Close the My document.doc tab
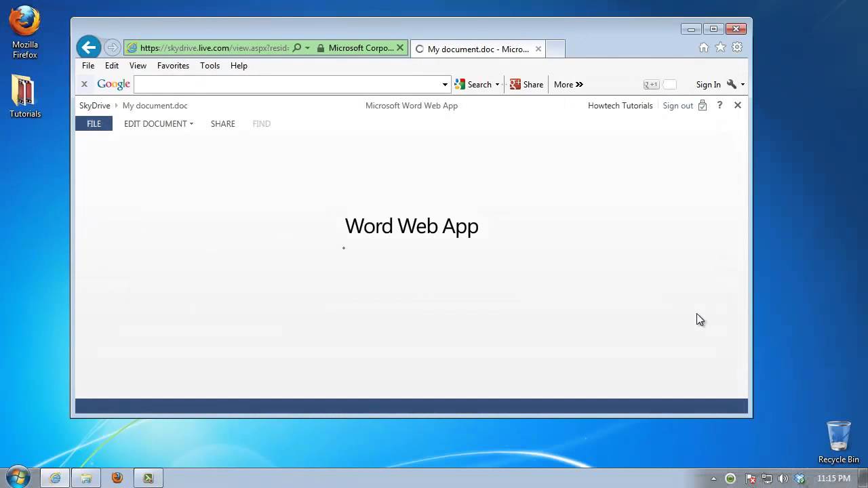868x488 pixels. [538, 49]
